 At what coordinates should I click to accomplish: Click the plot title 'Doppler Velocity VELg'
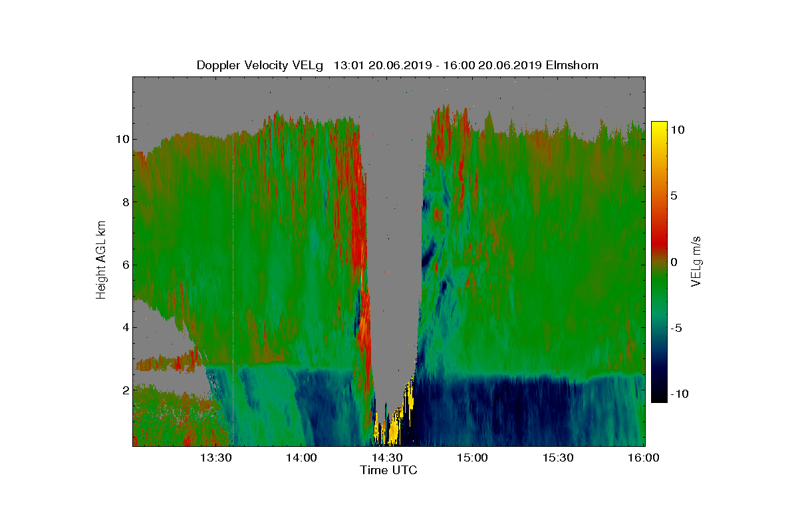pos(260,65)
